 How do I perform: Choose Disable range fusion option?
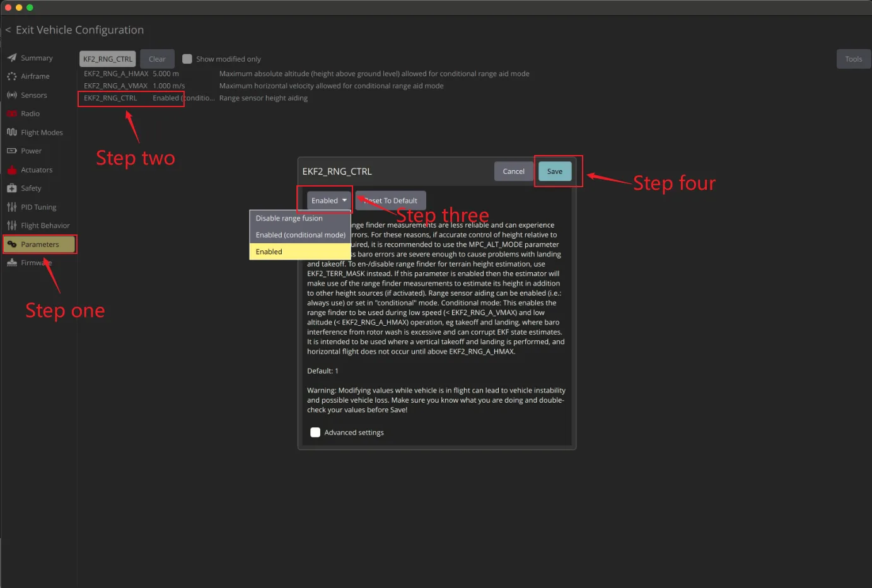(300, 218)
